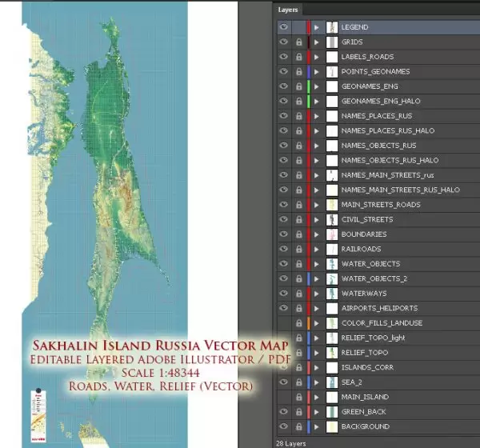Image resolution: width=480 pixels, height=448 pixels.
Task: Show hidden COLOR_FILLS_LANDUSE layer visibility box
Action: point(284,322)
